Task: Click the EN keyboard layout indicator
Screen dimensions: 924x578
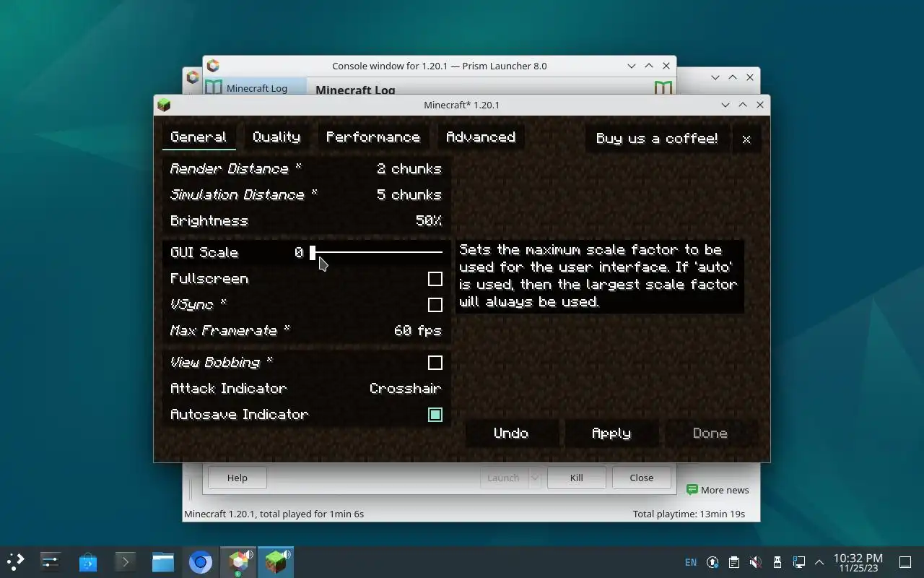Action: tap(691, 562)
